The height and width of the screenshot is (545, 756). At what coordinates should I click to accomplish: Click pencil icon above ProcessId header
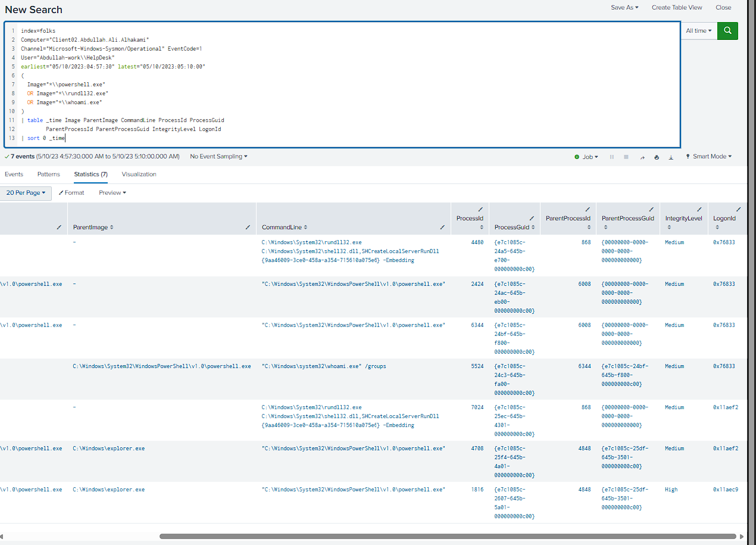480,210
